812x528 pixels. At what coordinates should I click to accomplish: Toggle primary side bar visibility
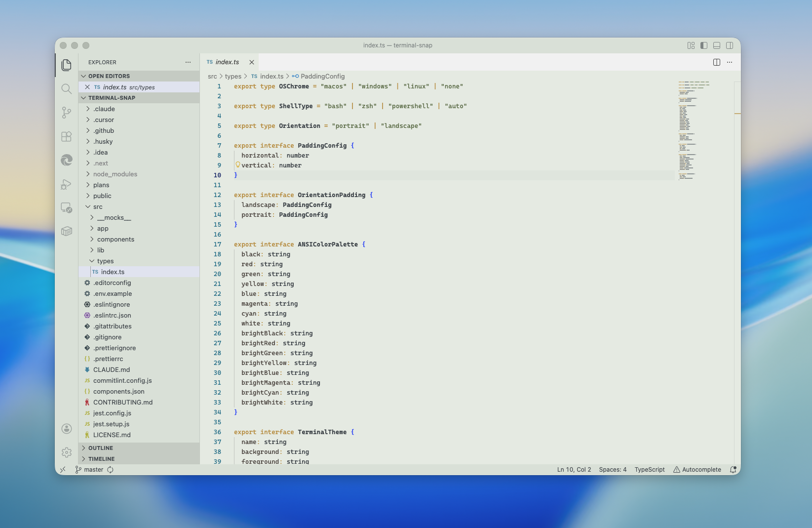[704, 45]
